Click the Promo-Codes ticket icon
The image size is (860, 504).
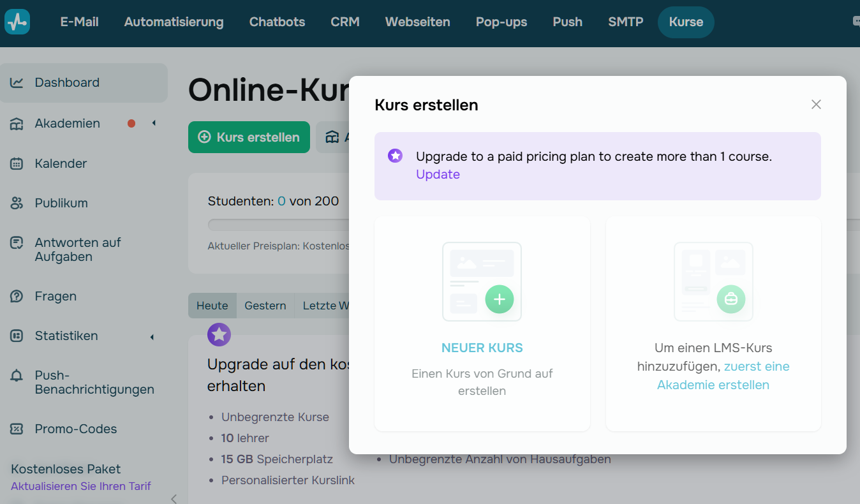(17, 429)
